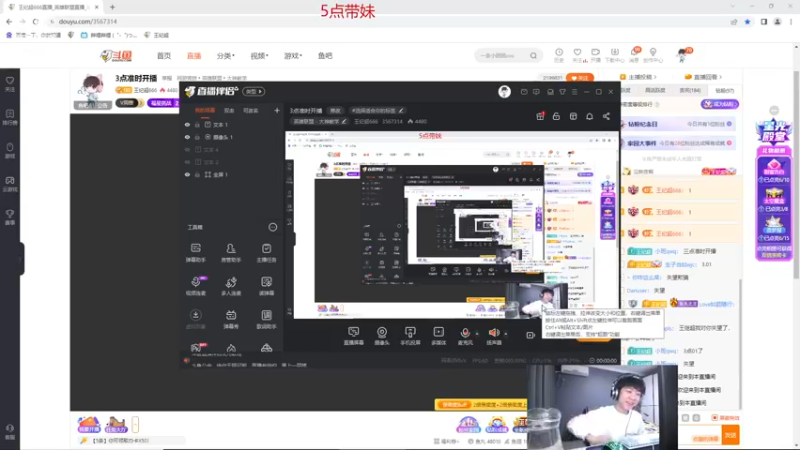Open 多人连麦 tool in the toolbox
The height and width of the screenshot is (450, 800).
click(231, 286)
